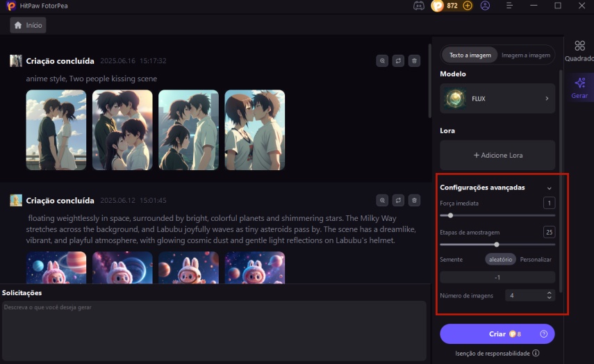The height and width of the screenshot is (364, 594).
Task: Click the Etapas de amostragem slider handle
Action: click(x=497, y=245)
